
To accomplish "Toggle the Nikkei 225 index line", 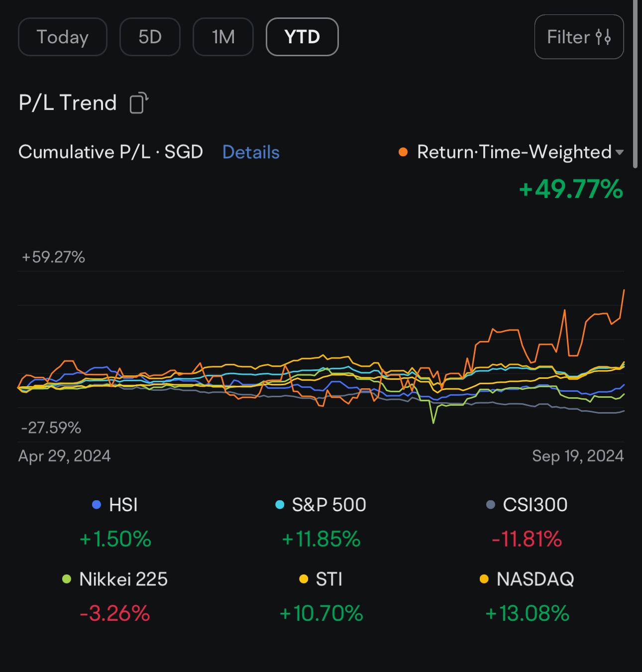I will click(x=115, y=579).
